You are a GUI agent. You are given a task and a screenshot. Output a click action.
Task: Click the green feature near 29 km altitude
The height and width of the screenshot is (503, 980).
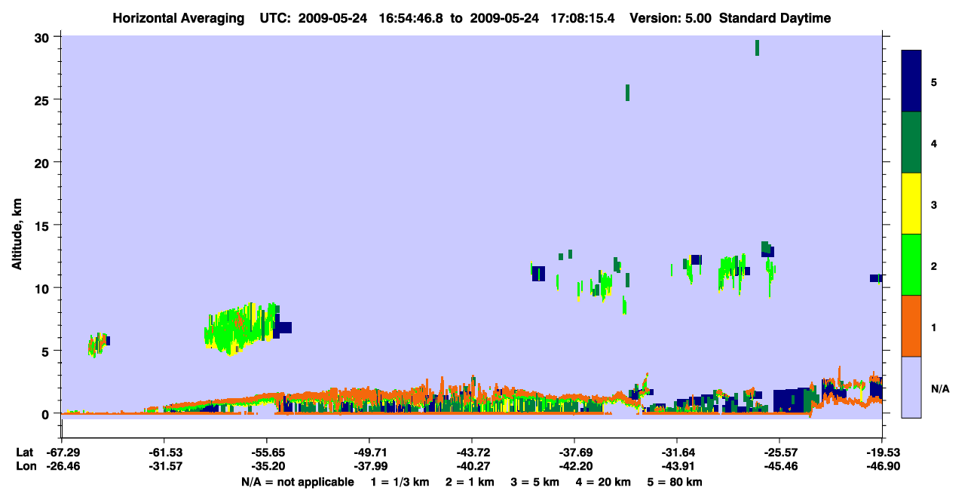pyautogui.click(x=757, y=48)
